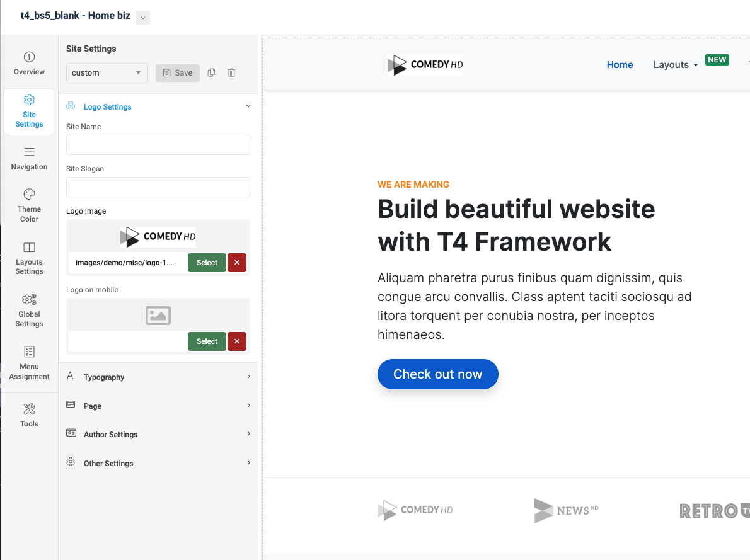
Task: Click the Save button
Action: coord(178,72)
